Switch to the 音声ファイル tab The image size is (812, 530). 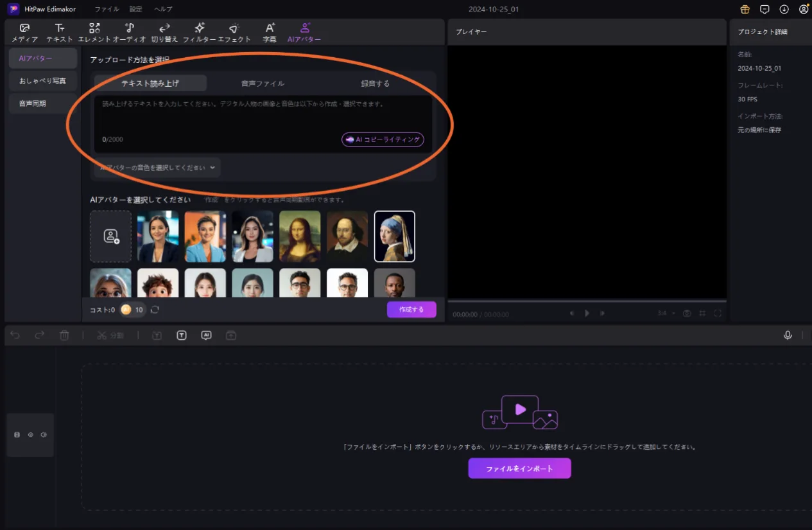click(x=263, y=84)
